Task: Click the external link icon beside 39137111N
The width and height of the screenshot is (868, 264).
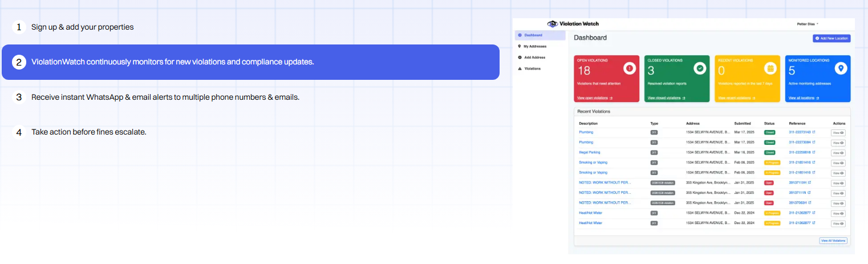Action: pyautogui.click(x=809, y=193)
